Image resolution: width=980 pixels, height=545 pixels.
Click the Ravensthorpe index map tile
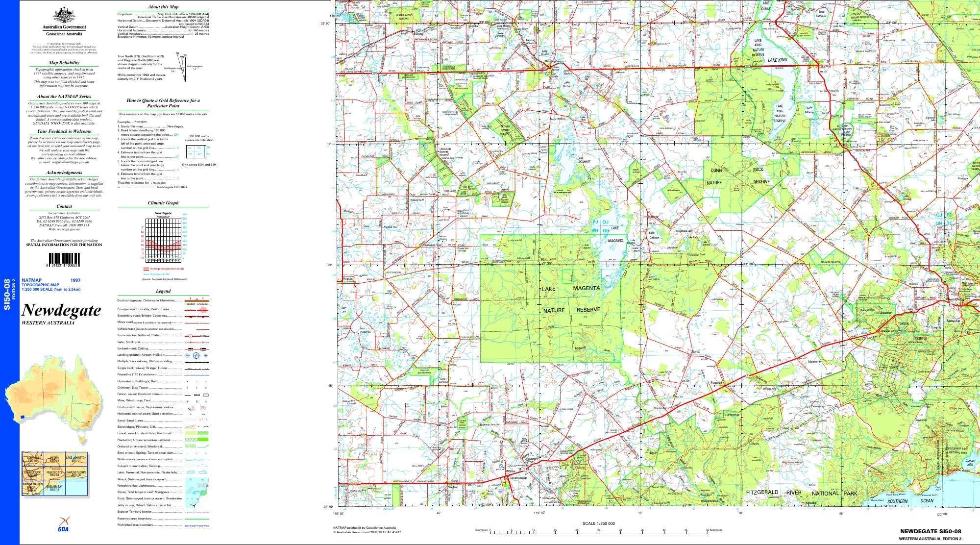click(x=76, y=473)
